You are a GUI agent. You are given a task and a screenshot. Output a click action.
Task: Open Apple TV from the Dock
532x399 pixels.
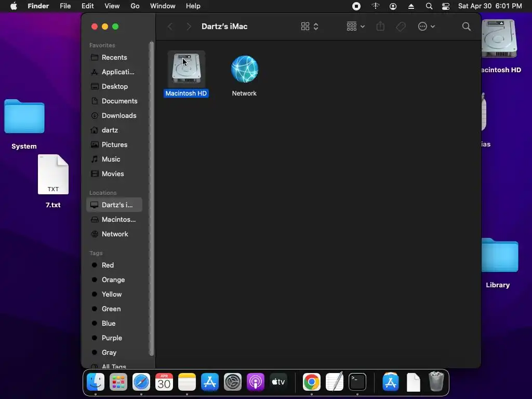[x=278, y=382]
